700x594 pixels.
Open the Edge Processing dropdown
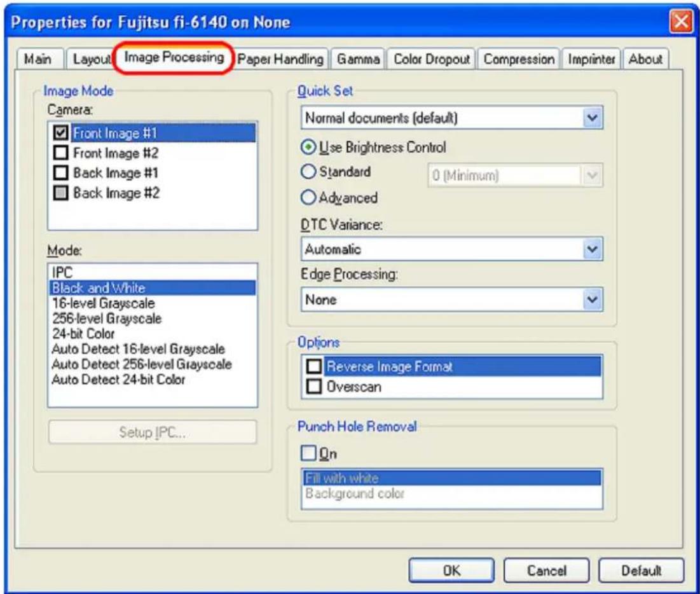452,300
